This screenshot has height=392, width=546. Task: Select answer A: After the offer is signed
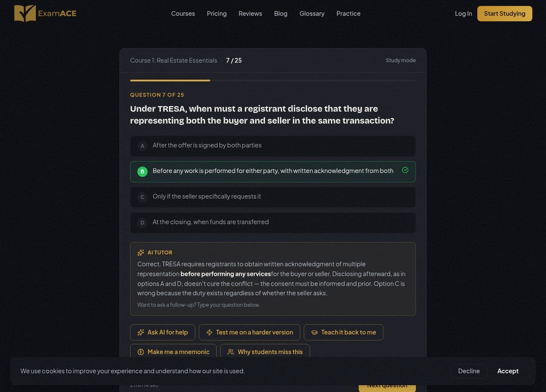tap(273, 146)
